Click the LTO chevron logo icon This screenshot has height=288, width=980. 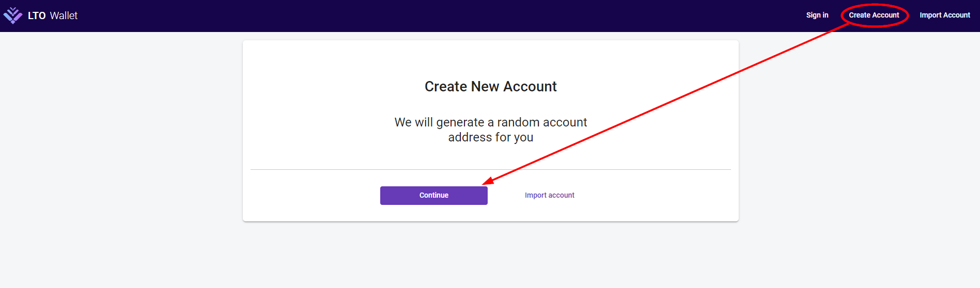coord(13,15)
